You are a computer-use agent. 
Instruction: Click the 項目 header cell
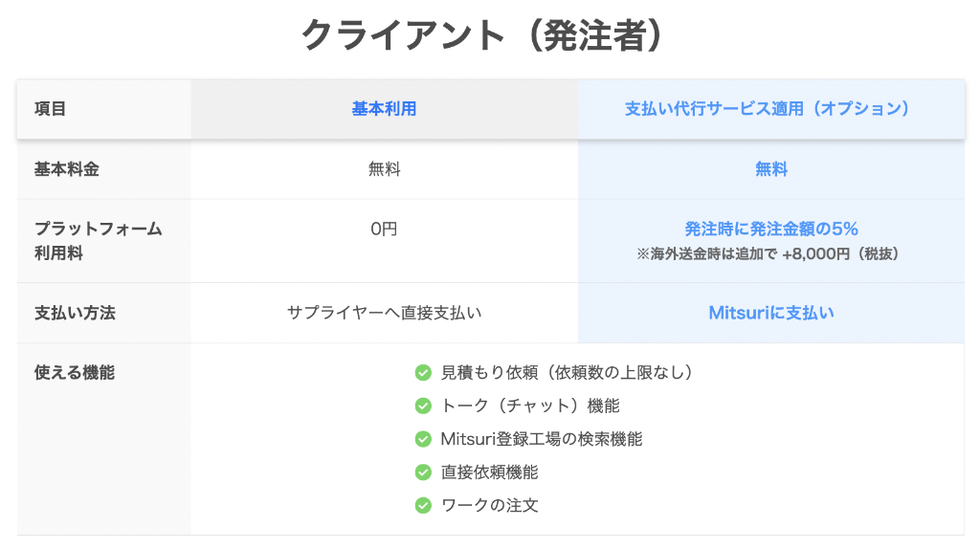pyautogui.click(x=50, y=109)
